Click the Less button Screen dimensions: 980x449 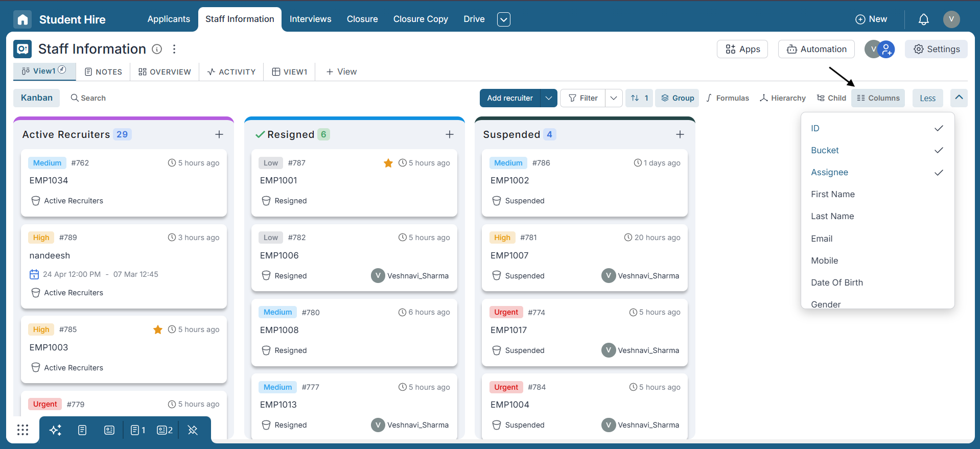(x=928, y=98)
